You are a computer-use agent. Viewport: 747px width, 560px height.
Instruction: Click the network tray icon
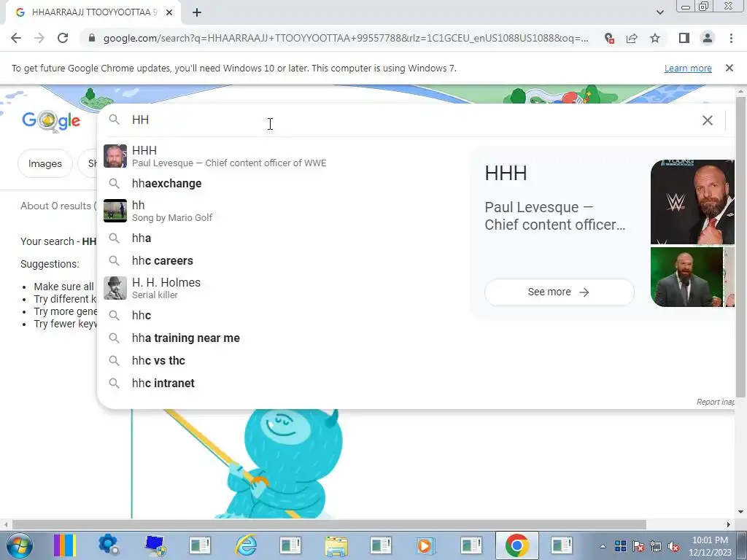(656, 546)
